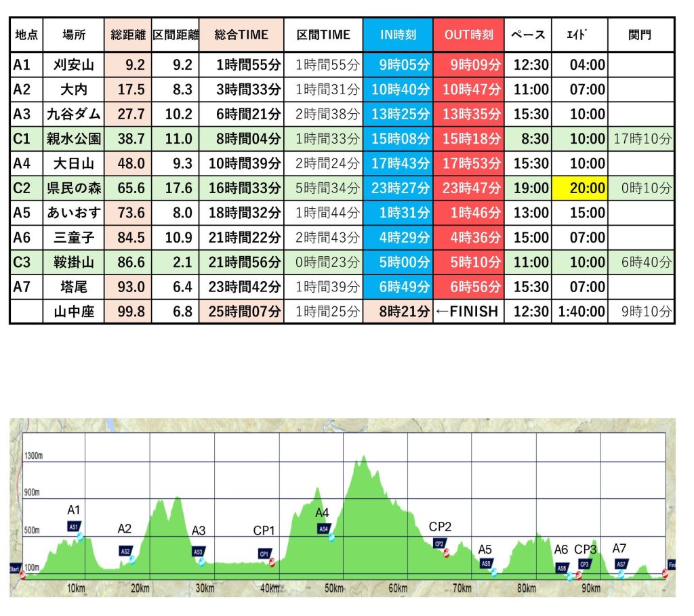Screen dimensions: 694x616
Task: Click the AS3 flag on the profile
Action: (198, 552)
